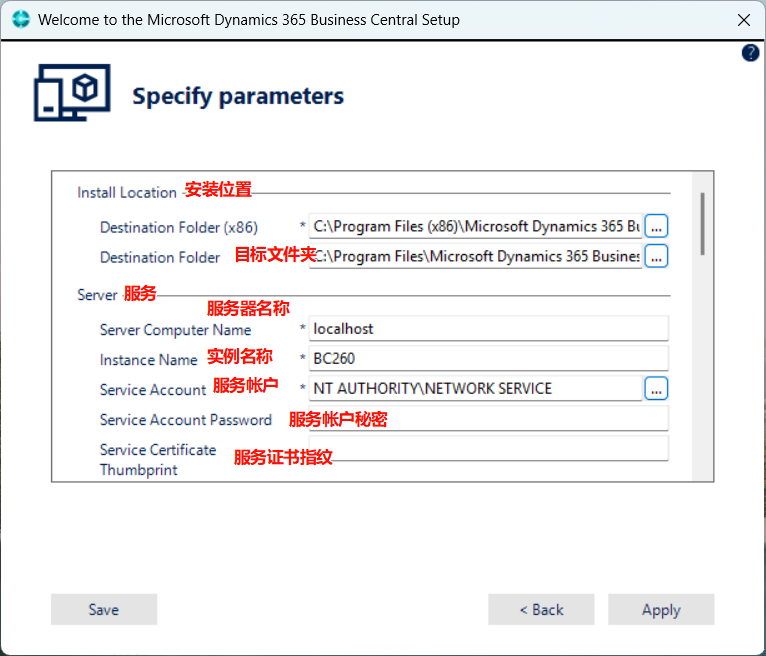
Task: Click the Destination Folder (x86) label
Action: (x=179, y=228)
